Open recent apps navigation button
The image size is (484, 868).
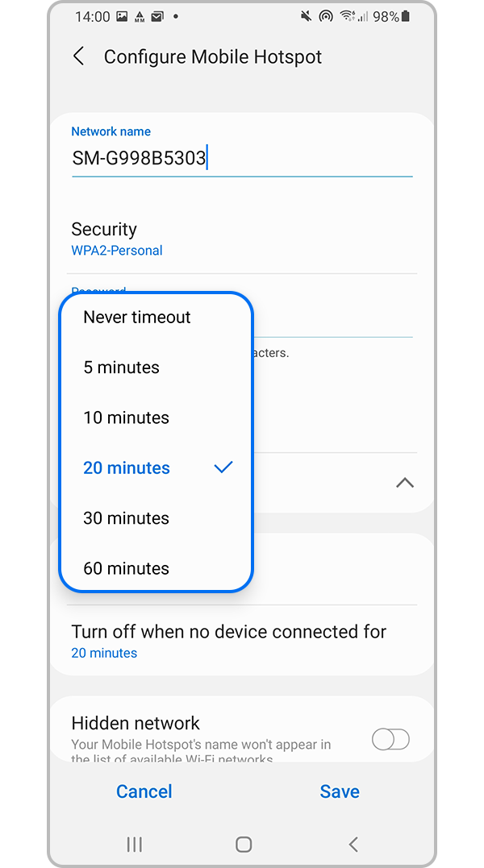click(134, 844)
